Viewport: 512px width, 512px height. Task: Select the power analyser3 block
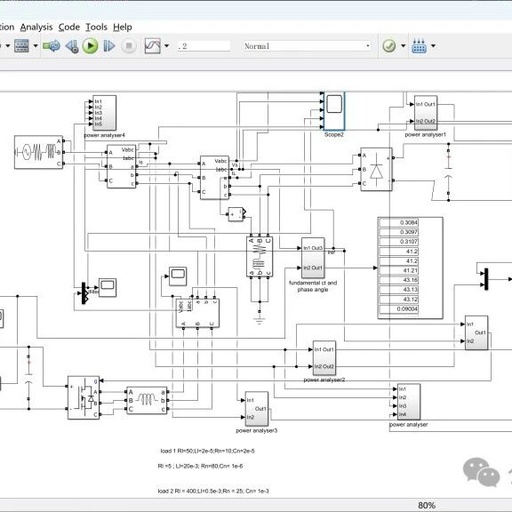(256, 409)
